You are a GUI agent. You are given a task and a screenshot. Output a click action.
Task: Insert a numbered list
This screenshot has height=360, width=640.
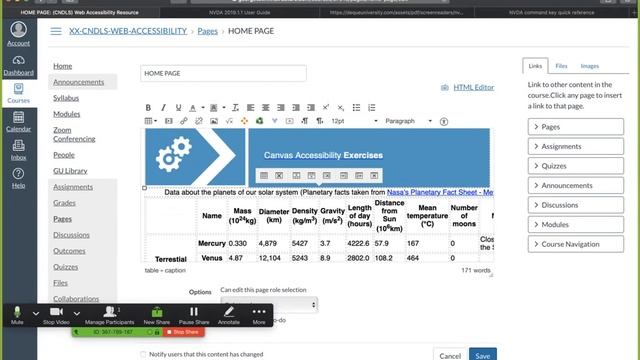coord(371,108)
